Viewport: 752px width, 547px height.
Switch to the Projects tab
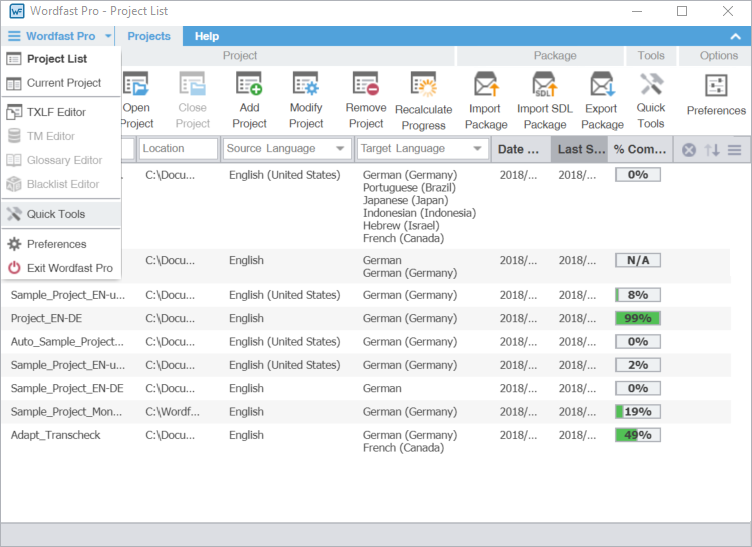(149, 36)
